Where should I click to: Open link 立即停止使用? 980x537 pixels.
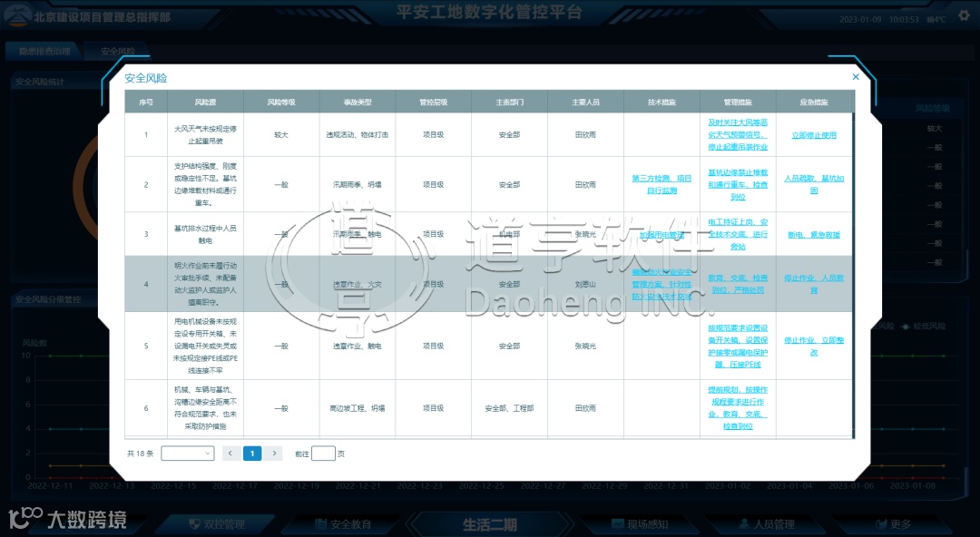coord(814,135)
